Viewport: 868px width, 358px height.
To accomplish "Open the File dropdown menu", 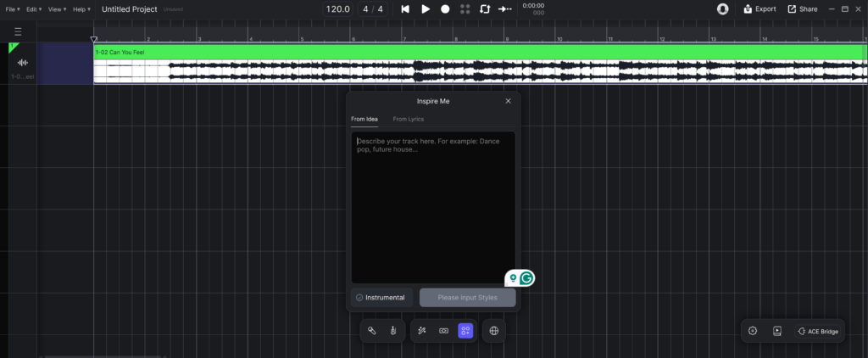I will click(13, 8).
